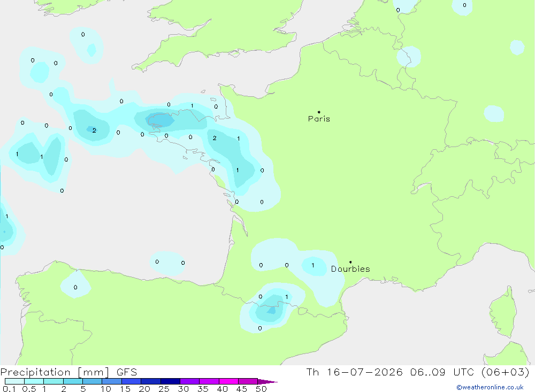Click the black dot marking Paris

click(x=319, y=112)
